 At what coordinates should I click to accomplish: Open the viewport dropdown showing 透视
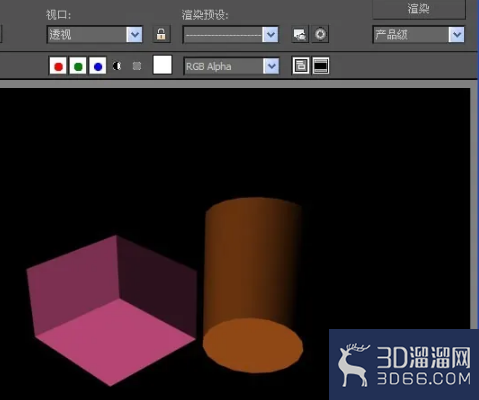(x=95, y=34)
